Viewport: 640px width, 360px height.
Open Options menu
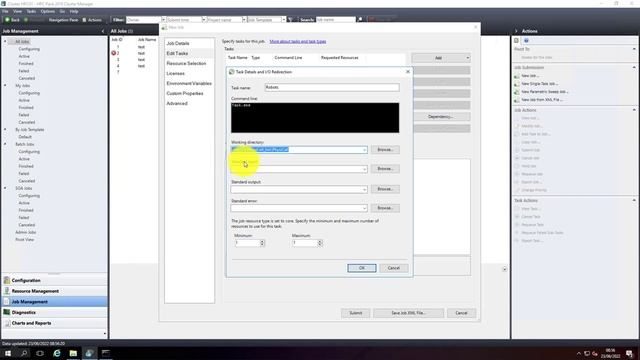tap(47, 11)
